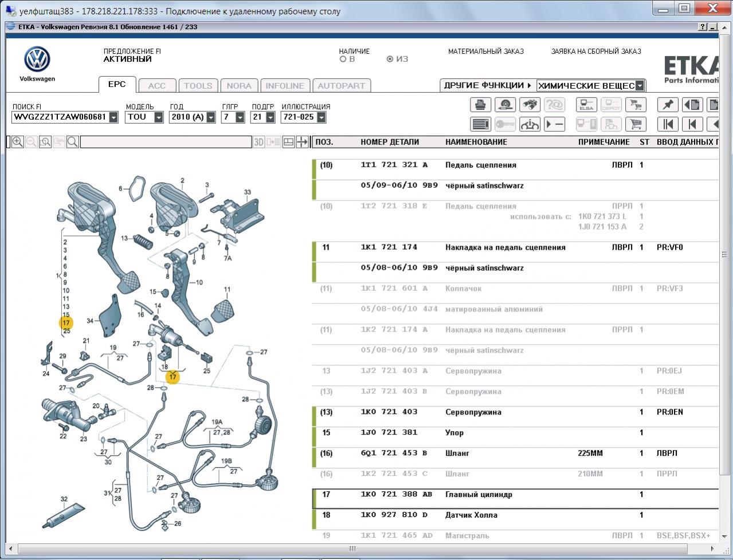Switch to the EPC tab
Image resolution: width=733 pixels, height=560 pixels.
click(117, 84)
